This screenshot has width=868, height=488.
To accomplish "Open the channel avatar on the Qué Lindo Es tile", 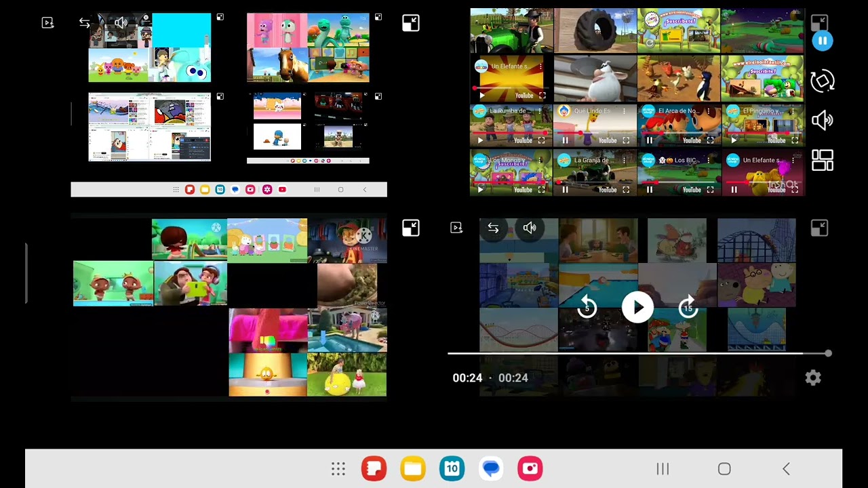I will (x=564, y=110).
